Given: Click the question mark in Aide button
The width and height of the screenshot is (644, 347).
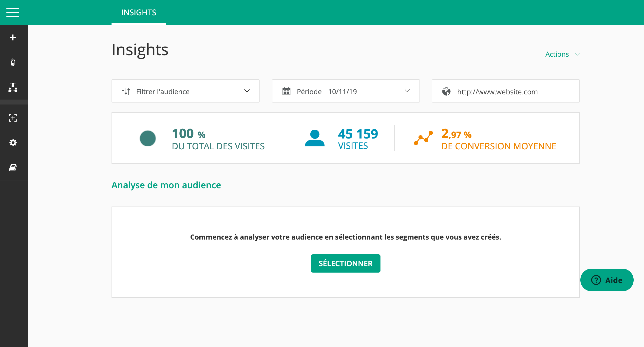Looking at the screenshot, I should (x=596, y=280).
